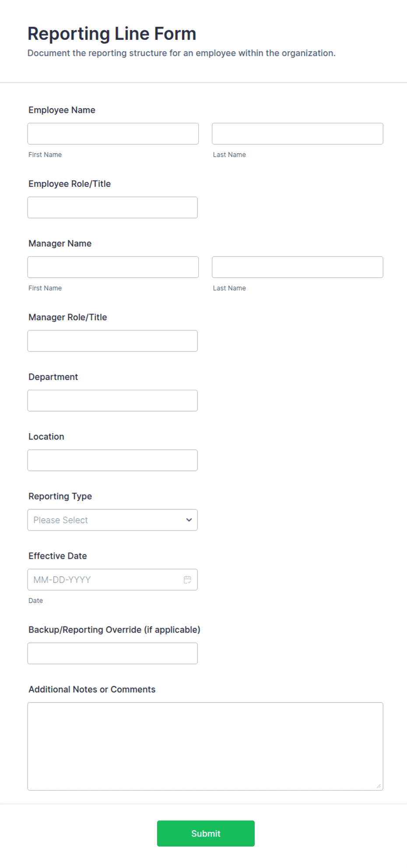The height and width of the screenshot is (868, 407).
Task: Focus the Manager First Name field
Action: coord(113,267)
